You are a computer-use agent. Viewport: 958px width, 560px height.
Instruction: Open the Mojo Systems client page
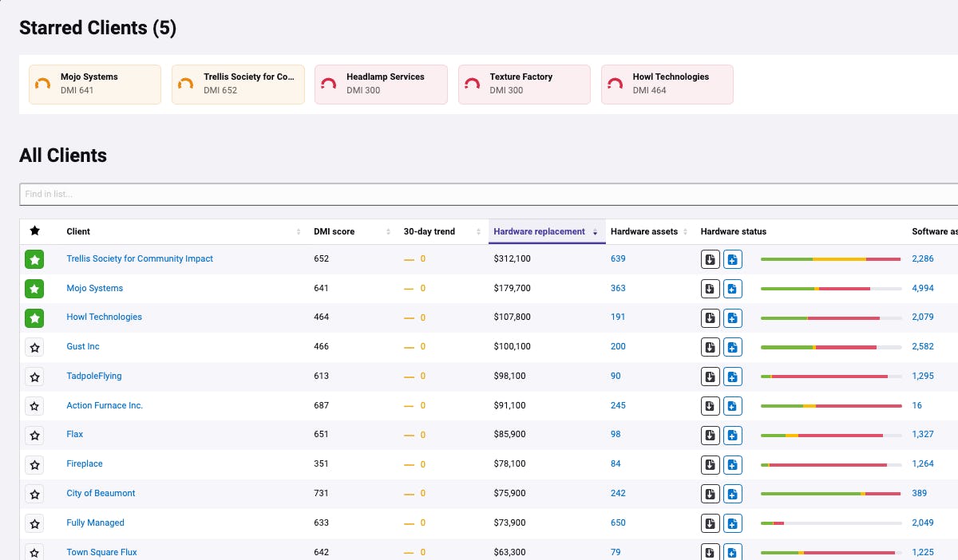[x=94, y=288]
